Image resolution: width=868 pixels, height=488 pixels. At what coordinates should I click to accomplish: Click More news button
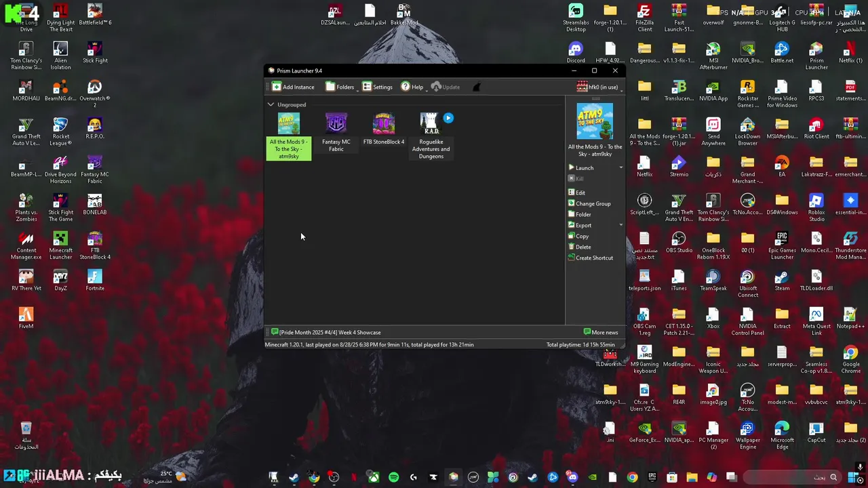tap(601, 332)
